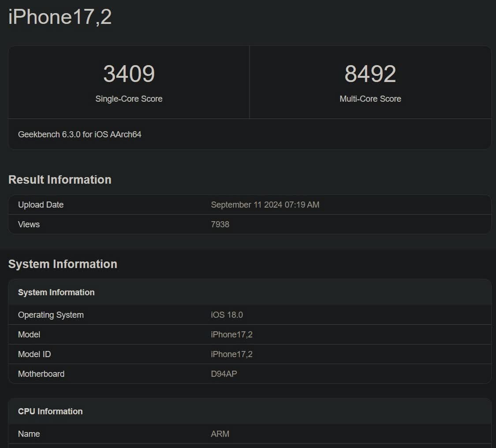Click the iPhone17,2 value in Model row
Screen dimensions: 496x448
tap(231, 335)
